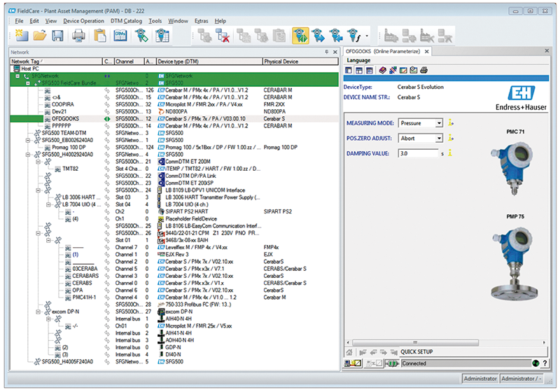Click the PMP 75 device image
The width and height of the screenshot is (560, 392).
pos(514,262)
